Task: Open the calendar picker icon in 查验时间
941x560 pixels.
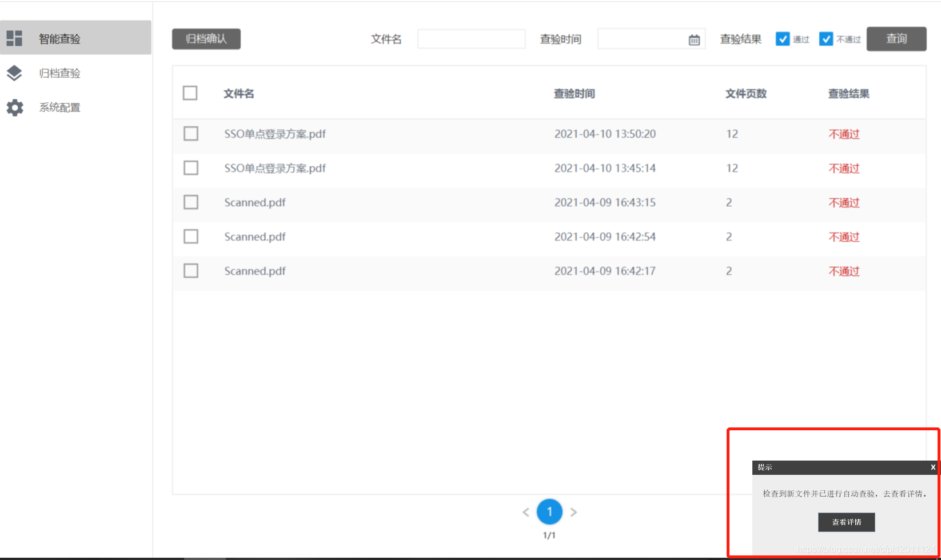Action: tap(694, 39)
